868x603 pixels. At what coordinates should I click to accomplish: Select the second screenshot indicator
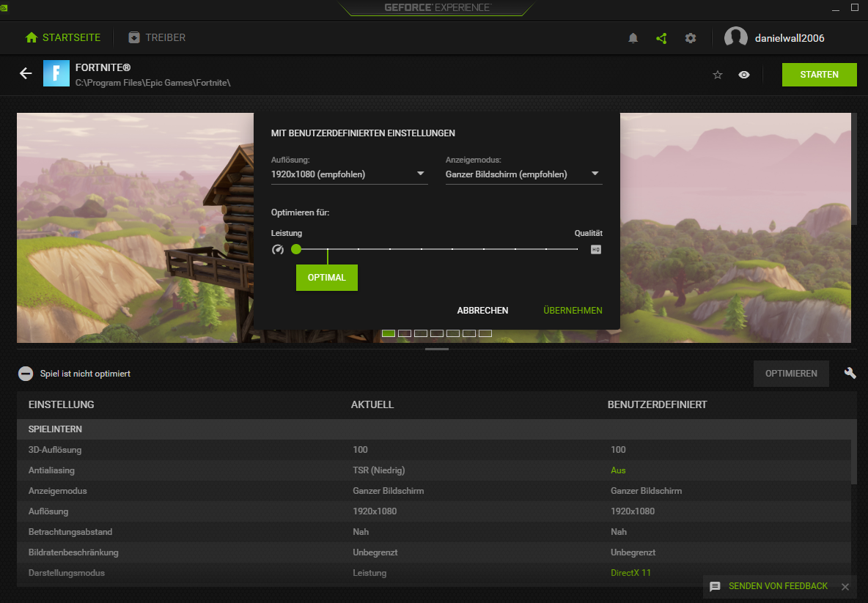coord(405,333)
